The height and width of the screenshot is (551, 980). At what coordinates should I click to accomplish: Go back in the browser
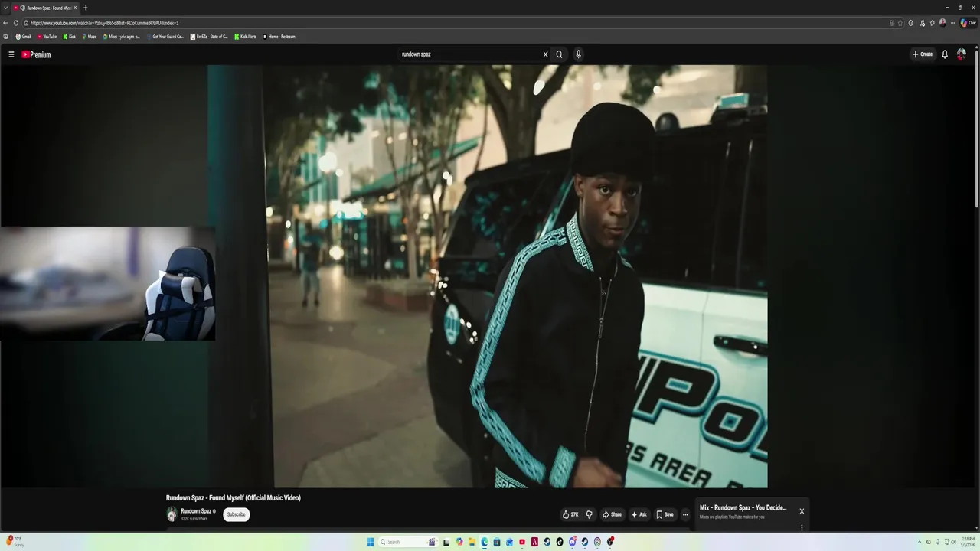[5, 23]
